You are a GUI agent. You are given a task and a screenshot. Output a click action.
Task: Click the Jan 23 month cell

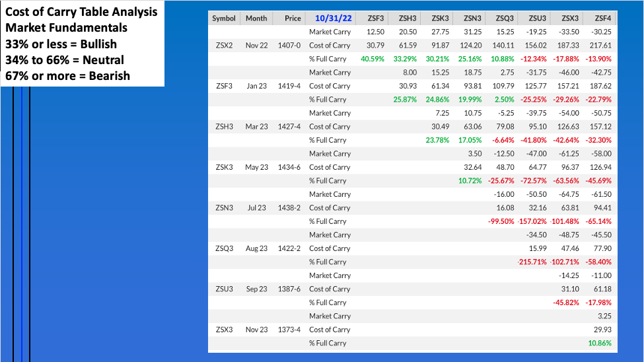(x=257, y=86)
